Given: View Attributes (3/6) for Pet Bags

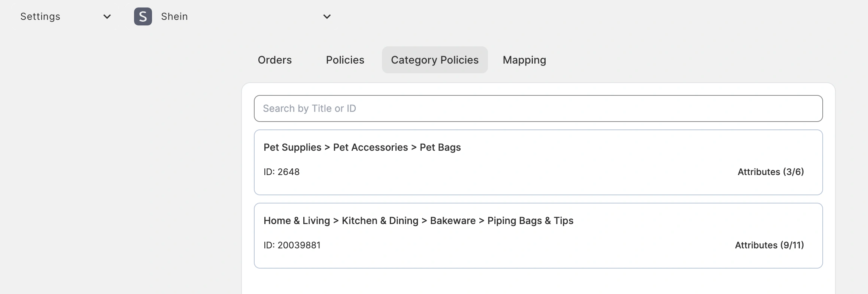Looking at the screenshot, I should tap(771, 172).
